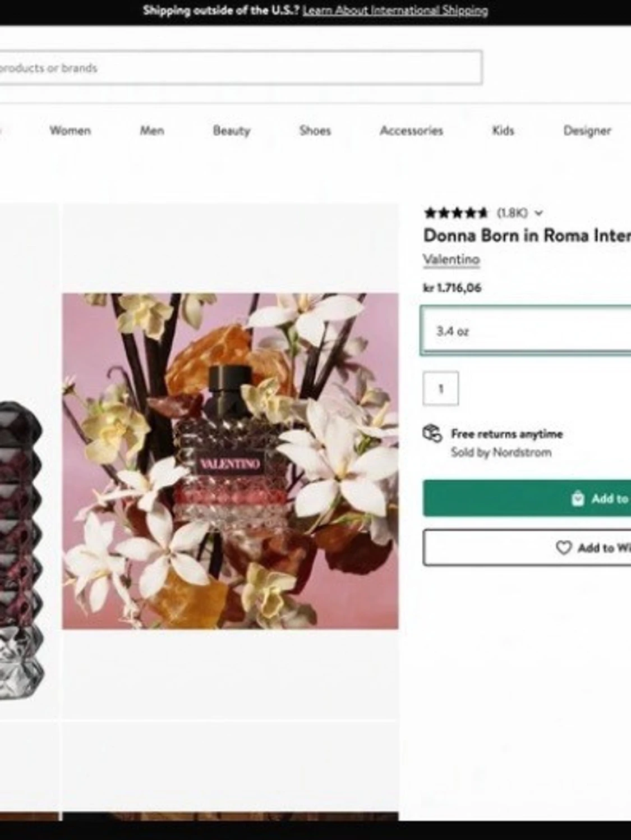Open the Valentino brand link
This screenshot has width=631, height=840.
pos(451,259)
